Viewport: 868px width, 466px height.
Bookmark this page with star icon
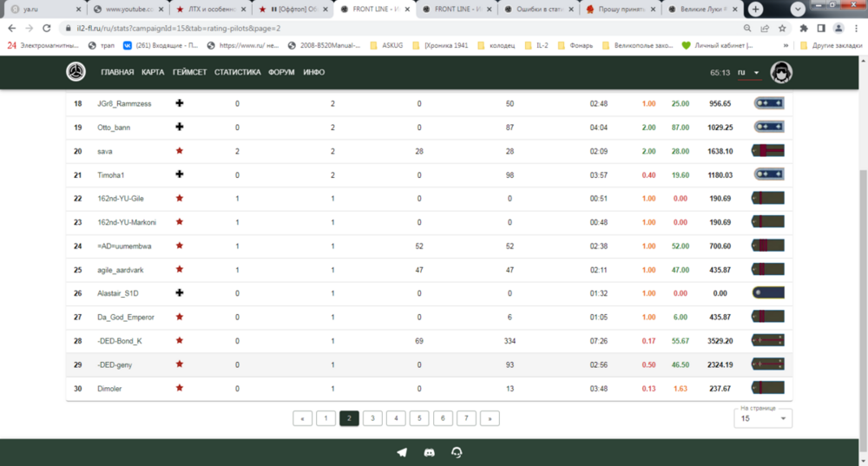[x=784, y=28]
